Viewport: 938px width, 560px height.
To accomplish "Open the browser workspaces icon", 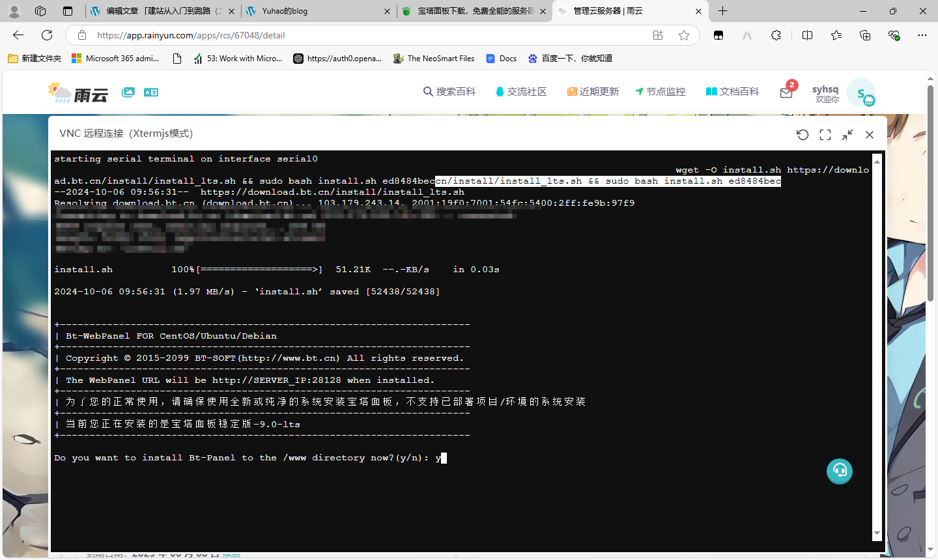I will [x=40, y=11].
